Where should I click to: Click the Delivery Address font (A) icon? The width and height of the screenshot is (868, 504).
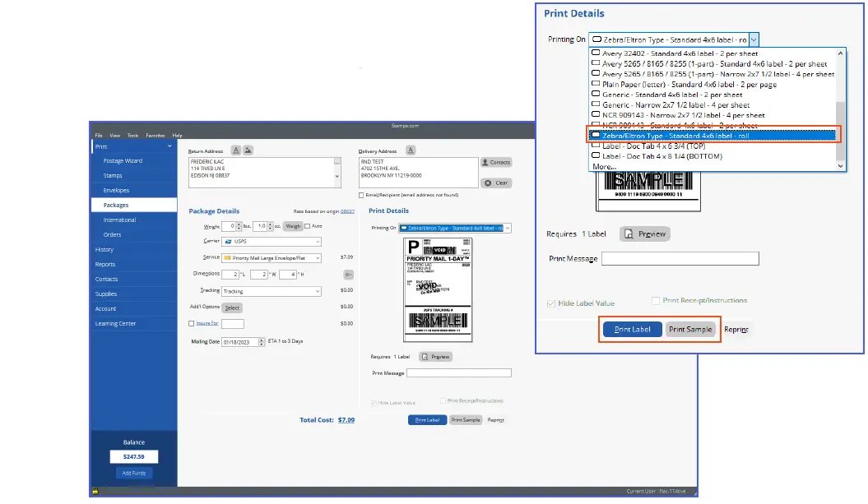coord(411,150)
